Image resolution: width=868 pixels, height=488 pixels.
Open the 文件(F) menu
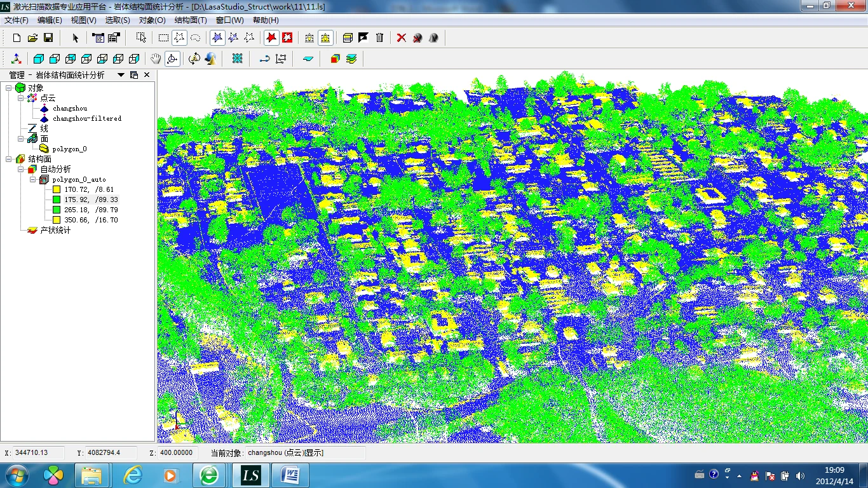click(x=17, y=20)
